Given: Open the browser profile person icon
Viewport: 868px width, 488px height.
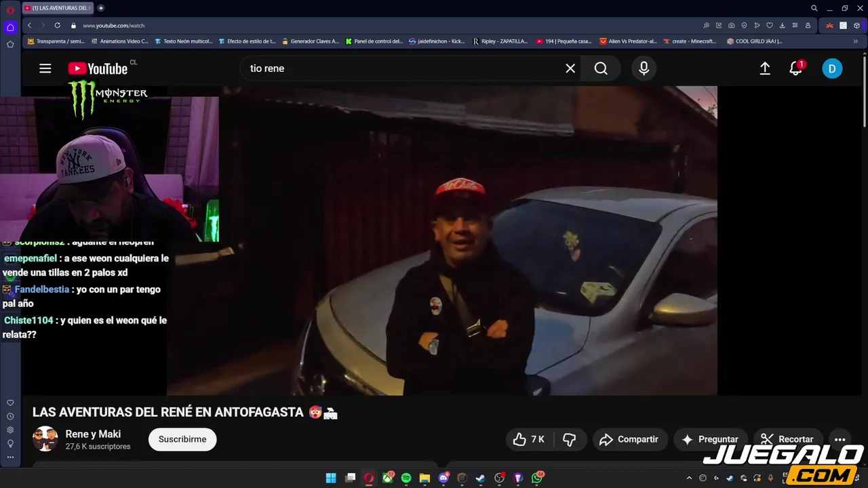Looking at the screenshot, I should [x=808, y=25].
